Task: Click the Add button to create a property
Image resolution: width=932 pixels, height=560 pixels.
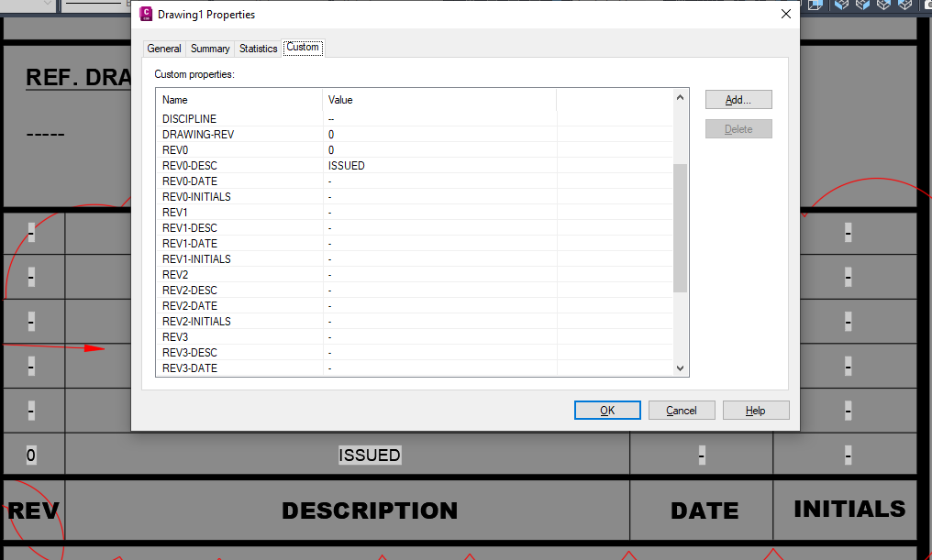Action: pyautogui.click(x=738, y=99)
